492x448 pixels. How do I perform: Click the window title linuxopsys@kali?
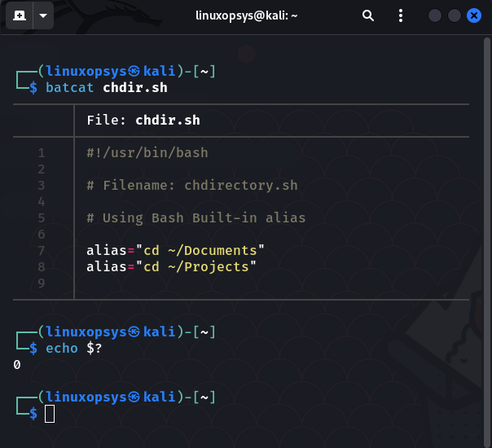click(246, 15)
